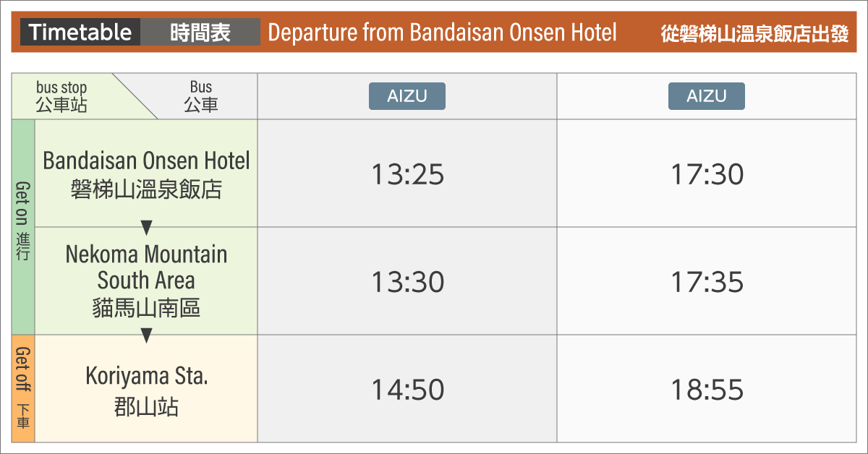Click the second AIZU bus badge
This screenshot has width=868, height=454.
(707, 96)
